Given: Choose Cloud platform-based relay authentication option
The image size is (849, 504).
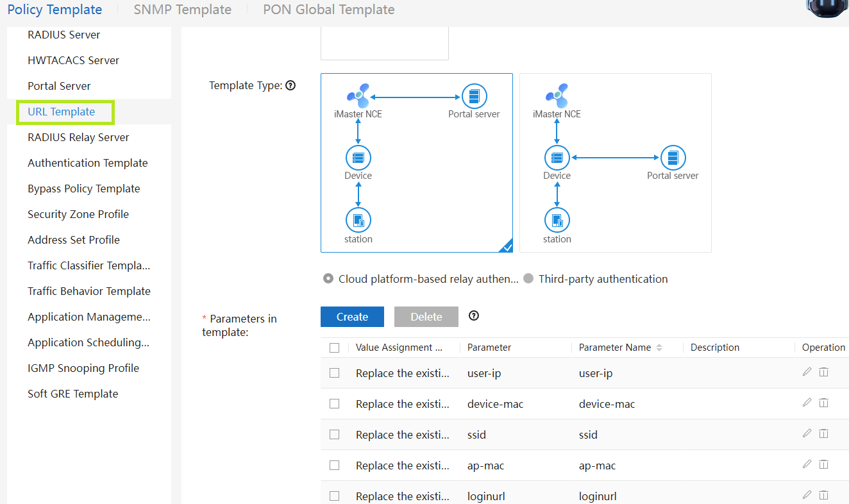Looking at the screenshot, I should click(x=328, y=279).
